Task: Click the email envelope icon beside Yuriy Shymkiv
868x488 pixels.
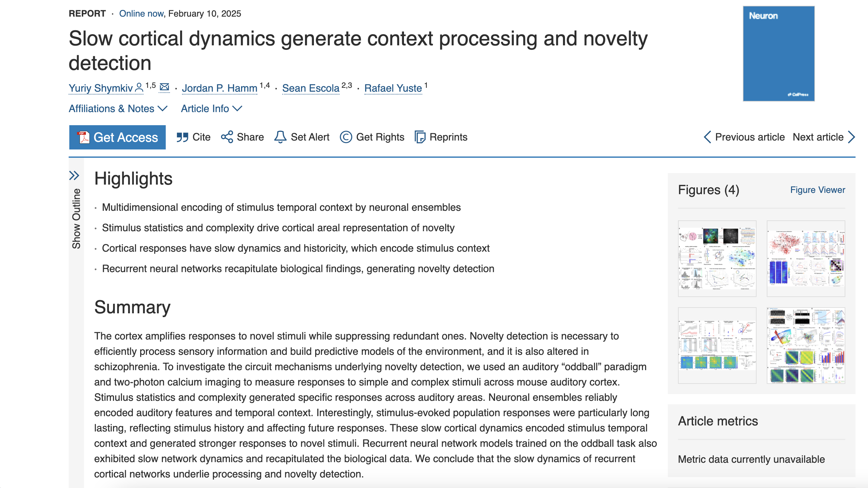Action: 164,87
